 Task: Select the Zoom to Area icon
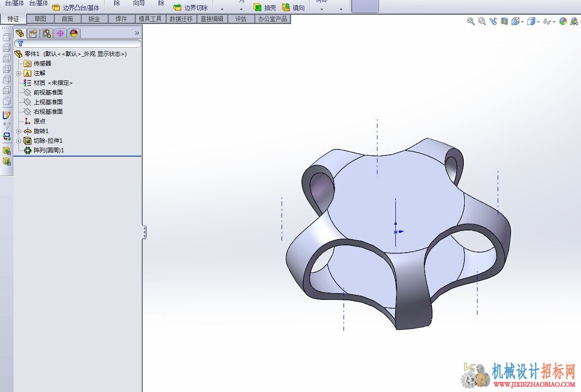point(482,21)
